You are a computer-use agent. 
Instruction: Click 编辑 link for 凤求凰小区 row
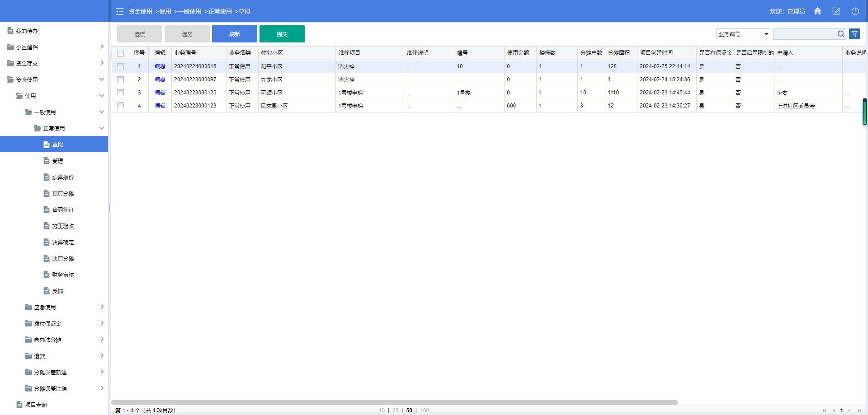click(x=160, y=106)
